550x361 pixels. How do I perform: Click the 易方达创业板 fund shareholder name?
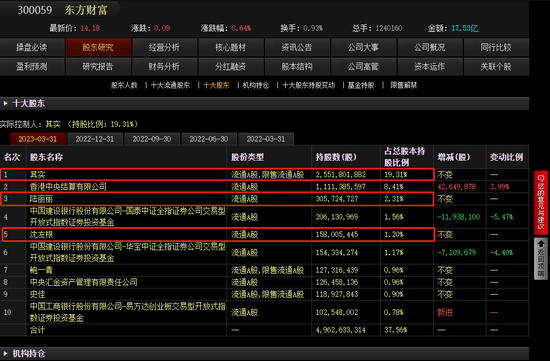tap(128, 312)
